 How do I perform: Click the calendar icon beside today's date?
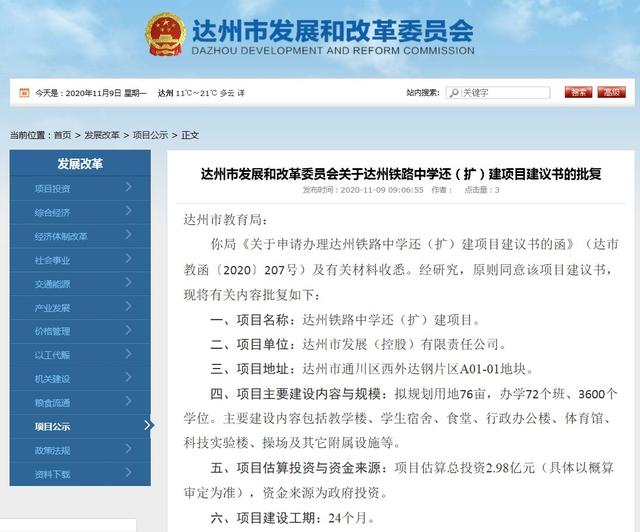(x=24, y=93)
